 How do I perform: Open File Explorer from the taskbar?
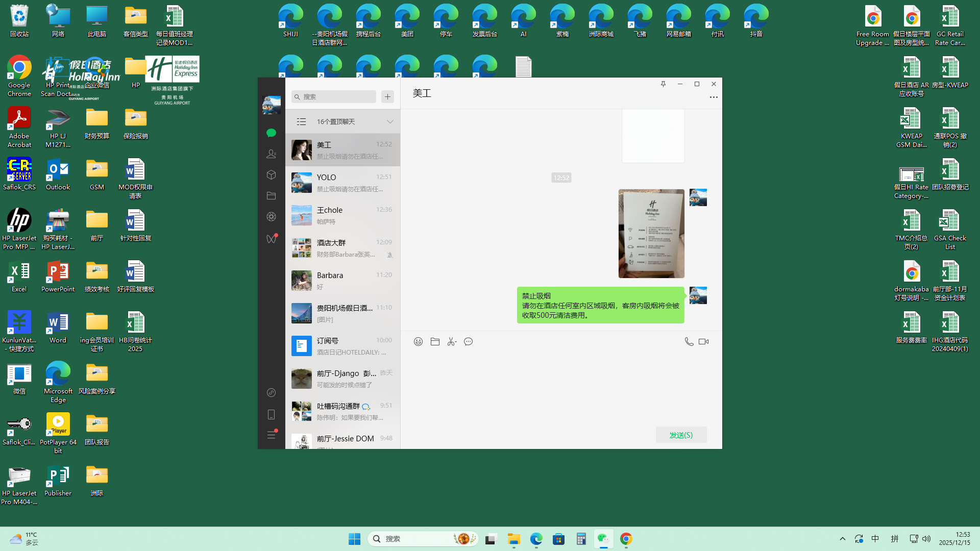click(x=513, y=539)
